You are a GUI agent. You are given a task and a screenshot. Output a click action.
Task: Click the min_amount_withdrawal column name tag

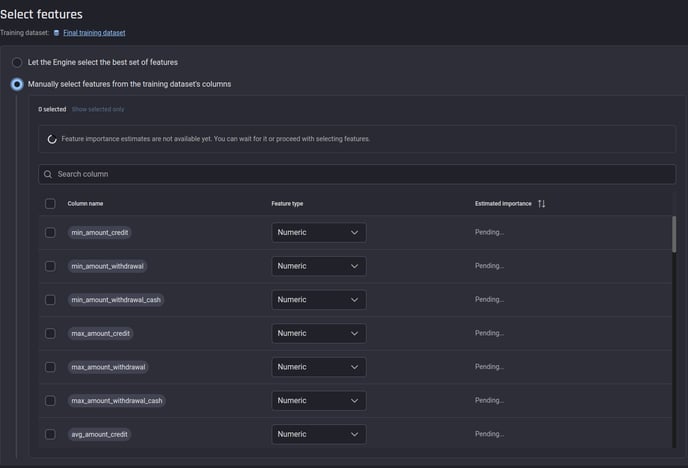[x=108, y=266]
